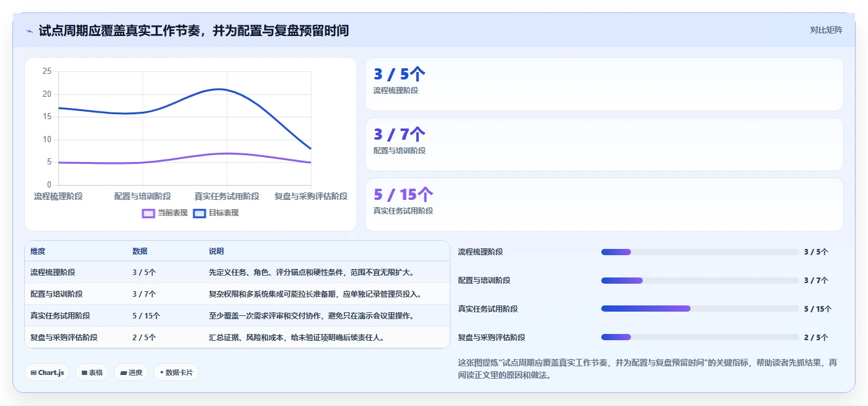Screen dimensions: 868x406
Task: Click the 复盘与采购评估阶段 progress bar
Action: 700,337
